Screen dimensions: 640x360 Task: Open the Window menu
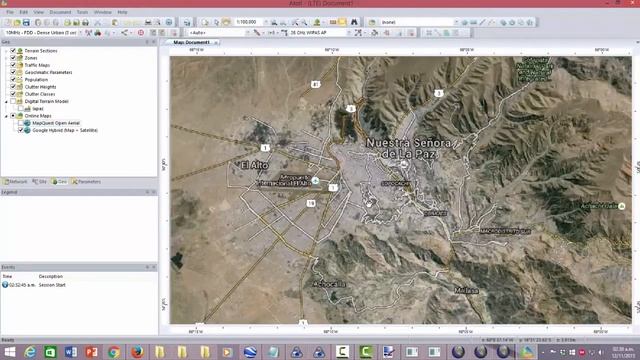tap(102, 12)
